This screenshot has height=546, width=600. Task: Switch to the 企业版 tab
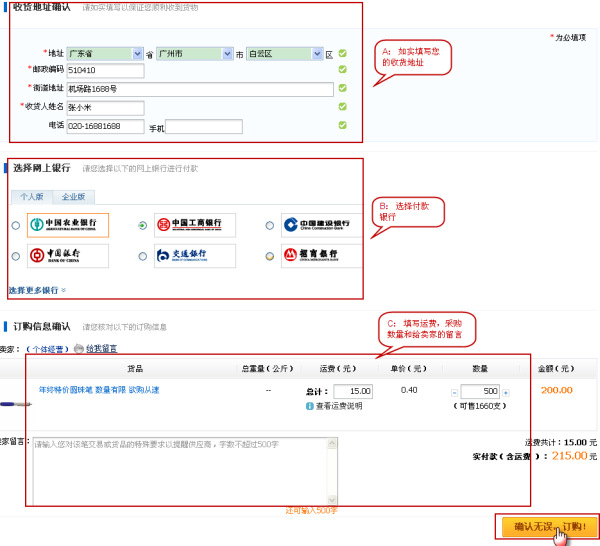73,197
